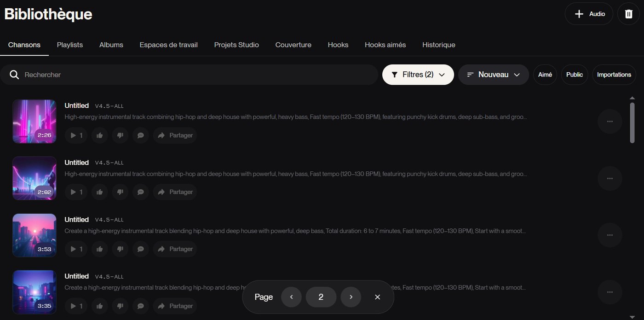Toggle the Aimé filter chip

[545, 75]
